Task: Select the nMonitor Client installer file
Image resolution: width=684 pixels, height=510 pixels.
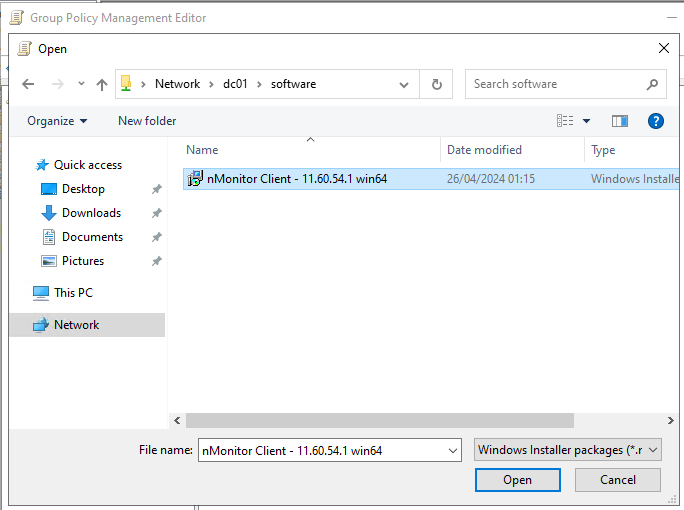Action: tap(296, 179)
